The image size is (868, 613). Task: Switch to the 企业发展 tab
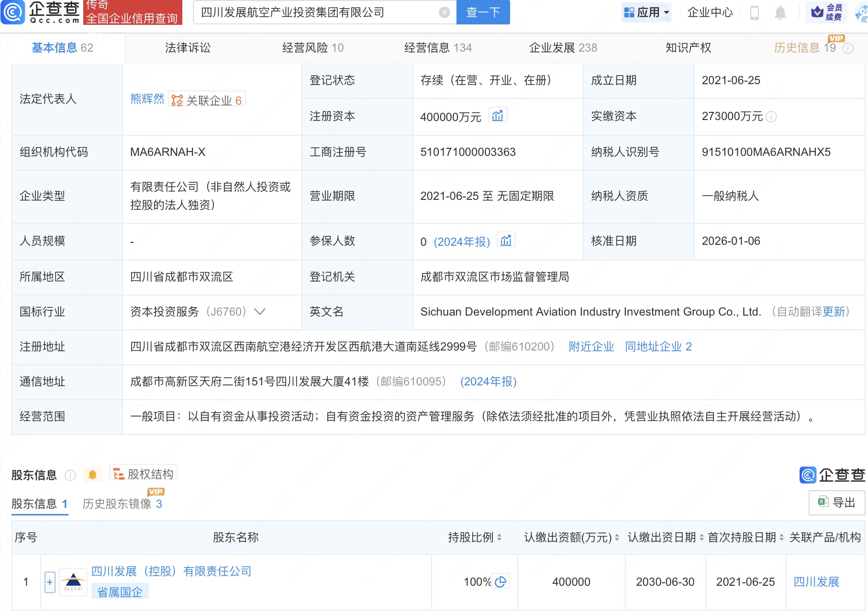(x=563, y=48)
